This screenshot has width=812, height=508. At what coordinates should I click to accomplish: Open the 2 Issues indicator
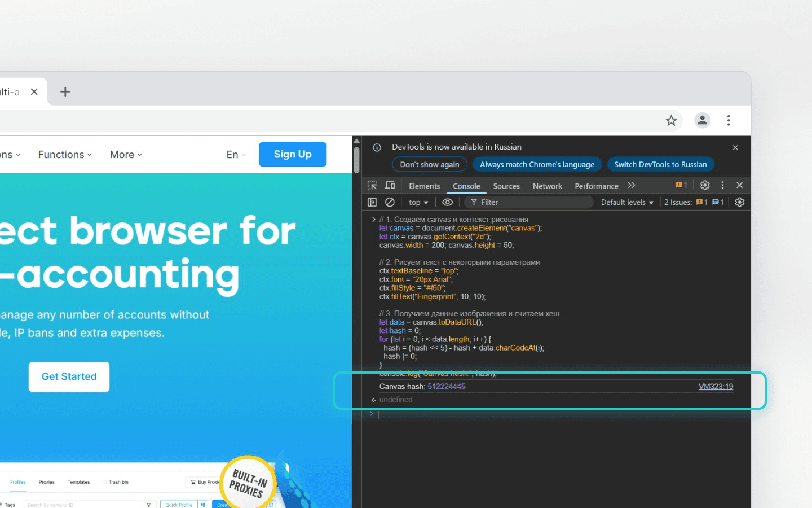click(694, 202)
